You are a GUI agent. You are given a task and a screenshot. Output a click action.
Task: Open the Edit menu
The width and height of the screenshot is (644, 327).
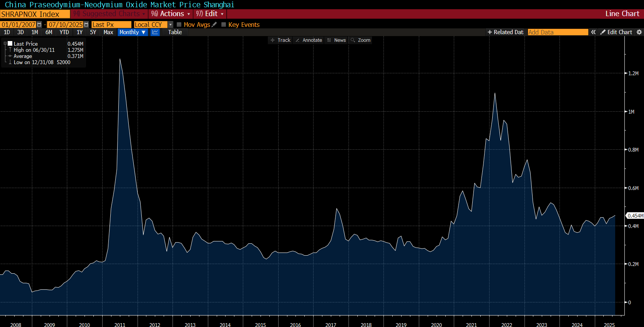210,14
